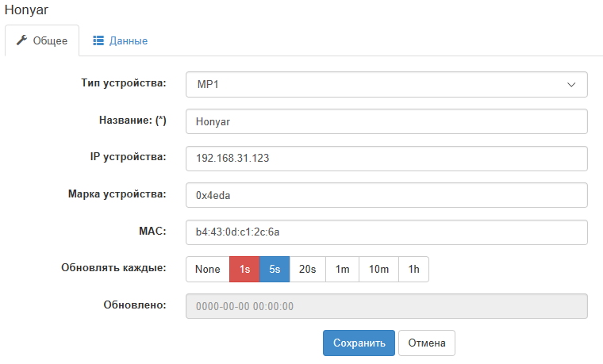The width and height of the screenshot is (603, 364).
Task: Set update interval to 10m
Action: click(378, 270)
